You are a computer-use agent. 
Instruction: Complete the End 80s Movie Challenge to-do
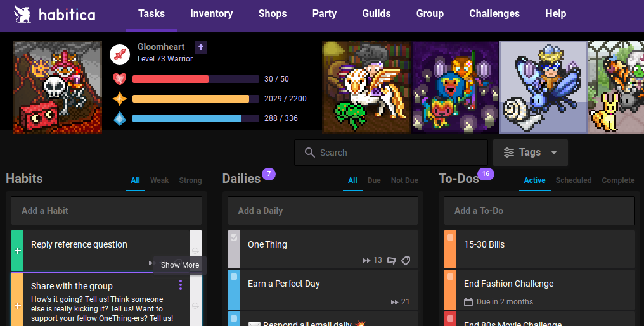pyautogui.click(x=450, y=318)
